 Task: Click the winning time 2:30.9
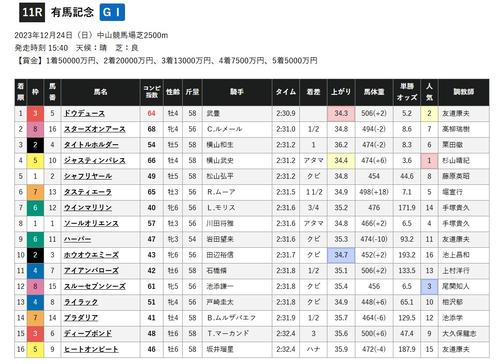(286, 114)
